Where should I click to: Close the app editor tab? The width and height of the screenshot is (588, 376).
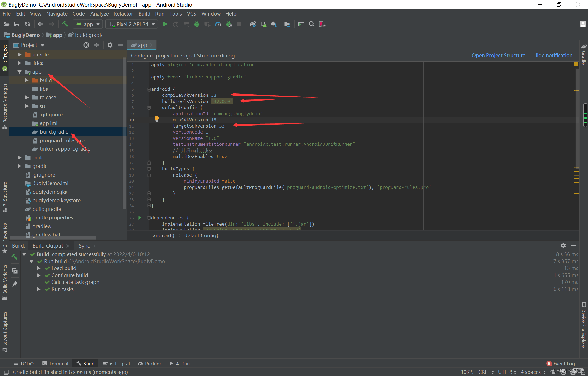click(x=152, y=45)
